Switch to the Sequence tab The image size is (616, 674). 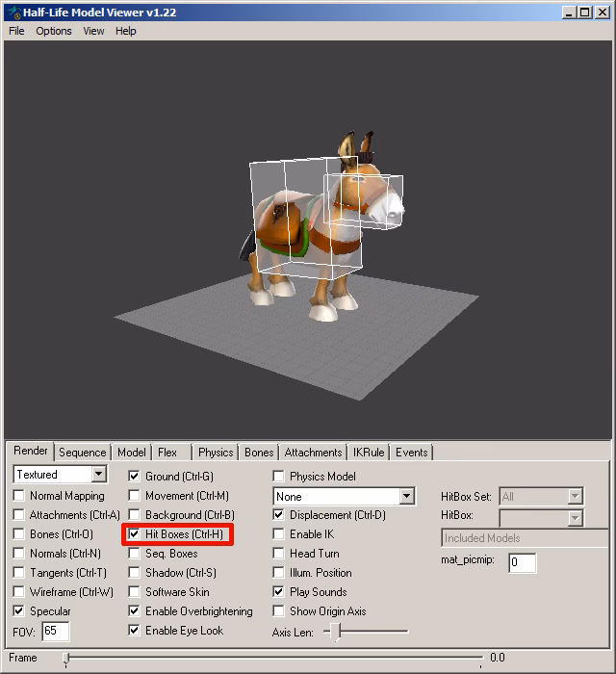[82, 453]
